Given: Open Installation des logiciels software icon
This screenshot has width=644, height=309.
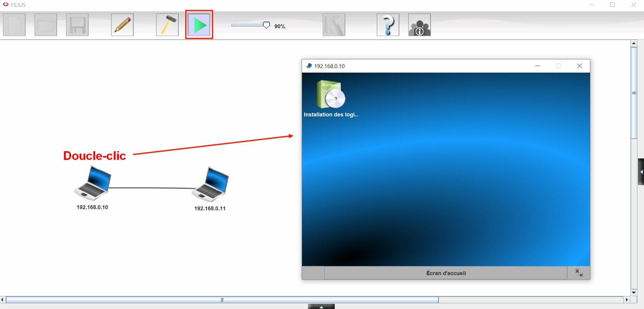Looking at the screenshot, I should click(330, 95).
